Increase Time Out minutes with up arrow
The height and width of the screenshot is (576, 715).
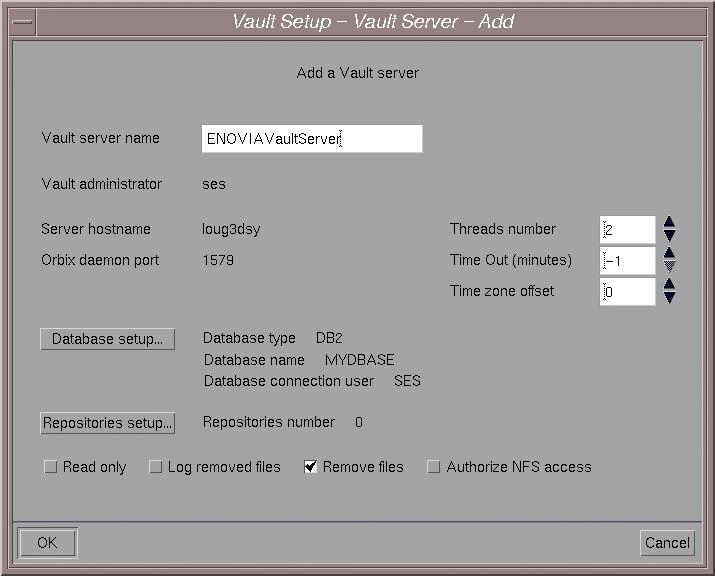pos(670,254)
